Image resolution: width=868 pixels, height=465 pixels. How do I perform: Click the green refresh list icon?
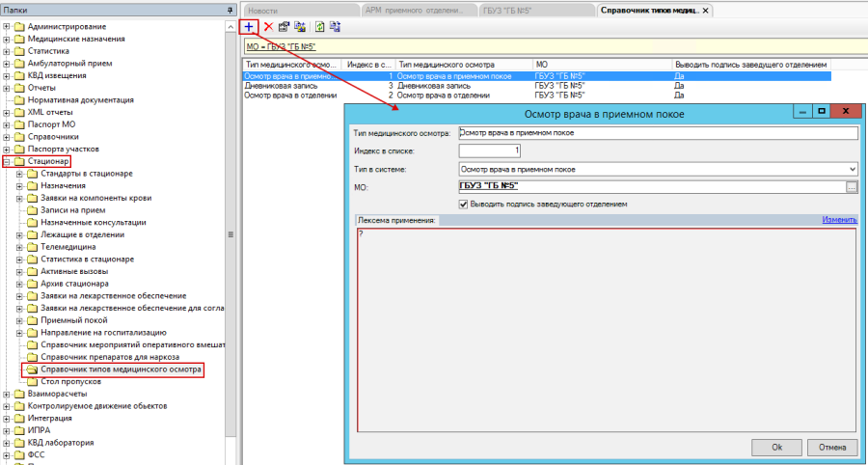[319, 27]
